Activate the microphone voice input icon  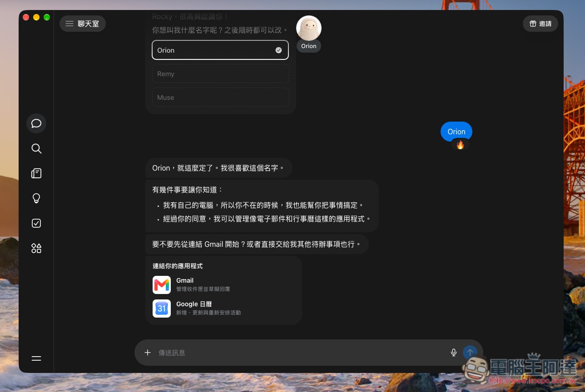(x=454, y=353)
